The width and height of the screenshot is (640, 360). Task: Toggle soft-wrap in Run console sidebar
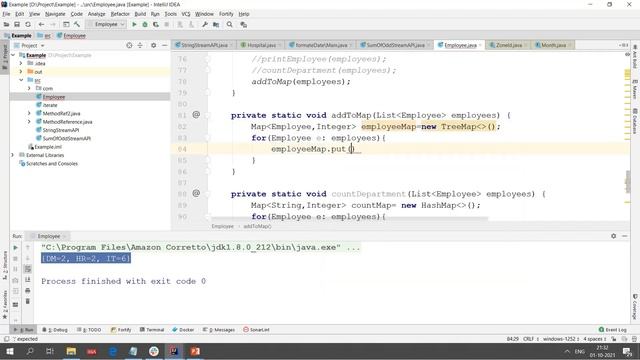pos(28,269)
